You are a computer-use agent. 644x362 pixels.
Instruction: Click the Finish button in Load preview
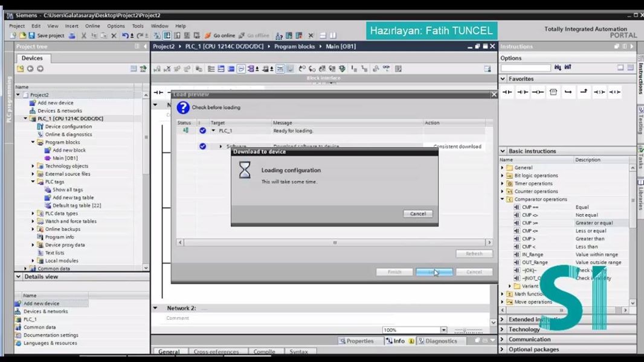click(394, 272)
